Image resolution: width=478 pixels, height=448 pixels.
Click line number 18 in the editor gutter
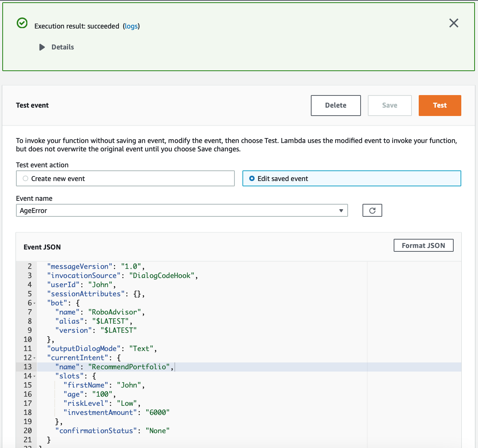tap(28, 412)
